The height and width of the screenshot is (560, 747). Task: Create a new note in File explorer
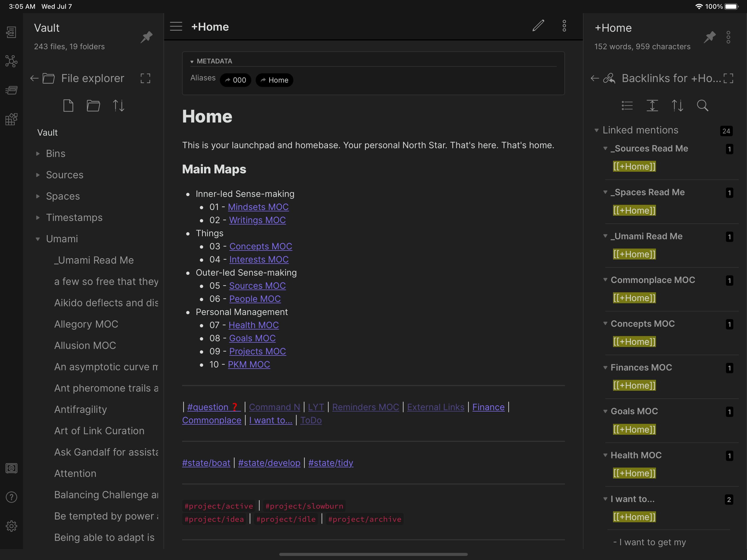coord(68,105)
